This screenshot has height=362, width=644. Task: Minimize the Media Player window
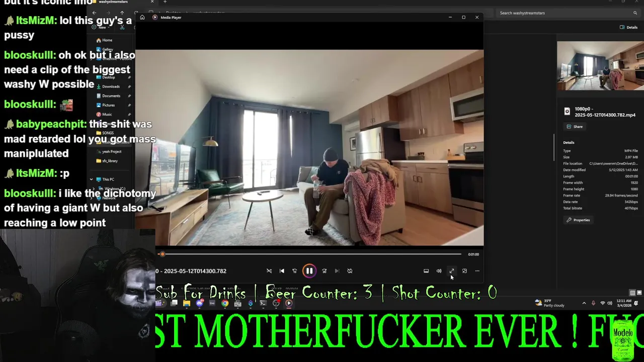(450, 18)
